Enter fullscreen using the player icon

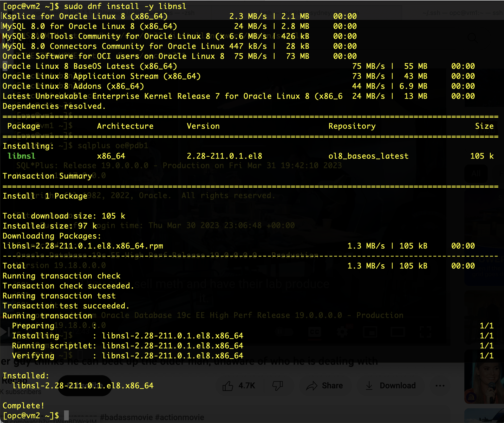[425, 332]
